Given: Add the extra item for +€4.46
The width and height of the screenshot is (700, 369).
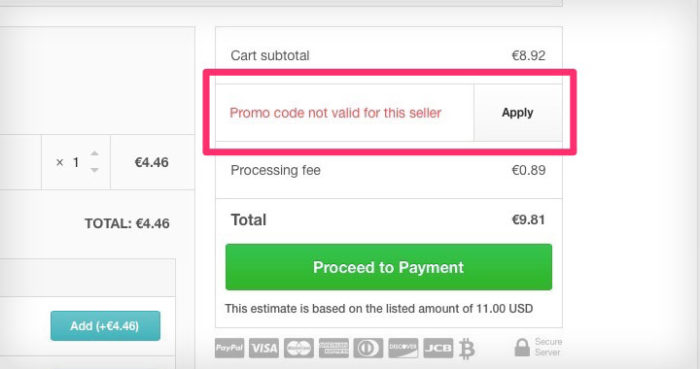Looking at the screenshot, I should (x=105, y=326).
